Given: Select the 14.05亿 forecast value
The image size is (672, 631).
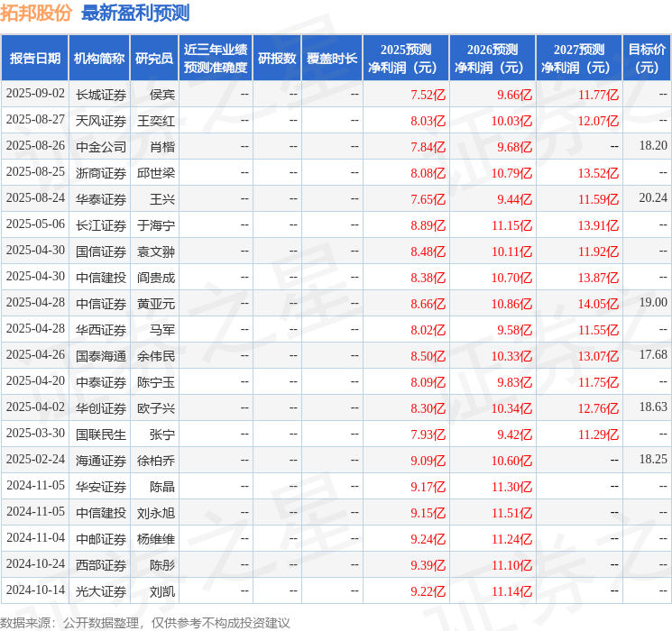Looking at the screenshot, I should pos(598,304).
